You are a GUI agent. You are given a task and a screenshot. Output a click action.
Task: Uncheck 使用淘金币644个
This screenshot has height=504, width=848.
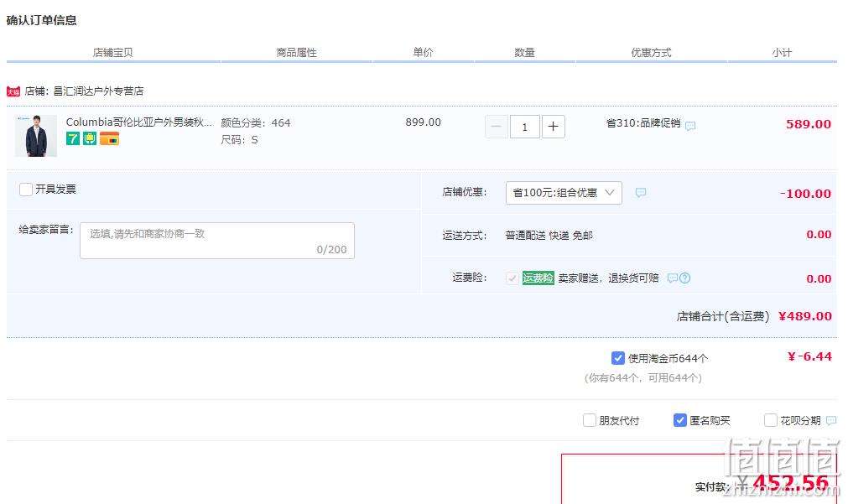click(x=617, y=358)
